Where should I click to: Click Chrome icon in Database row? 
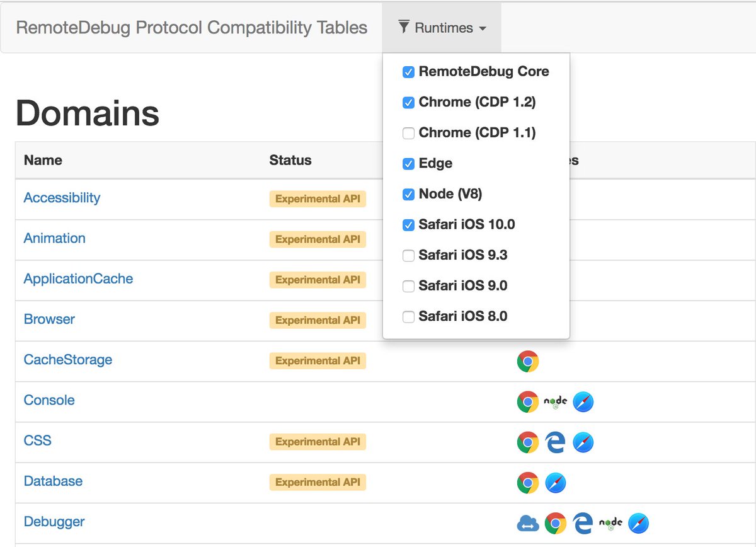coord(528,483)
